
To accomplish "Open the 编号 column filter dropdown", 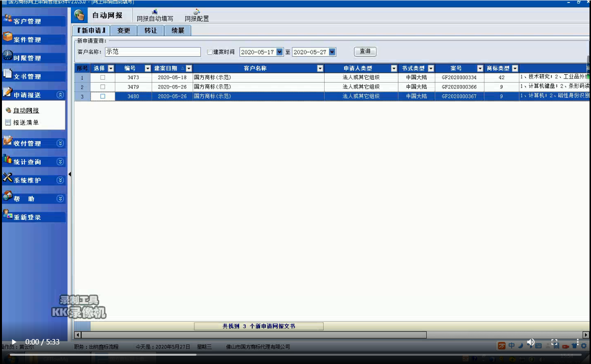I will click(148, 68).
